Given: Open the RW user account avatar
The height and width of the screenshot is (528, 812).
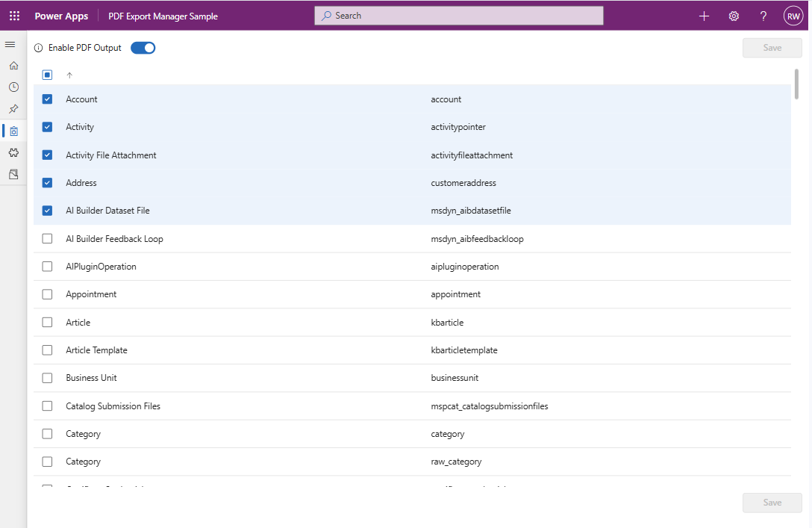Looking at the screenshot, I should click(x=793, y=16).
